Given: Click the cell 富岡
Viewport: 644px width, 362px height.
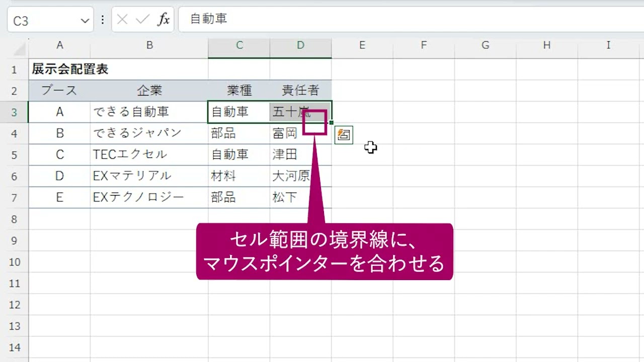Looking at the screenshot, I should (x=300, y=133).
